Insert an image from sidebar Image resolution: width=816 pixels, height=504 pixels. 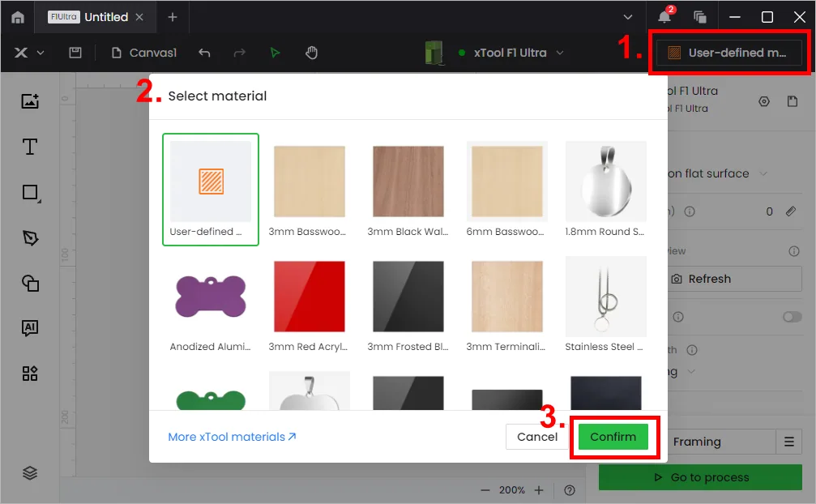coord(30,101)
